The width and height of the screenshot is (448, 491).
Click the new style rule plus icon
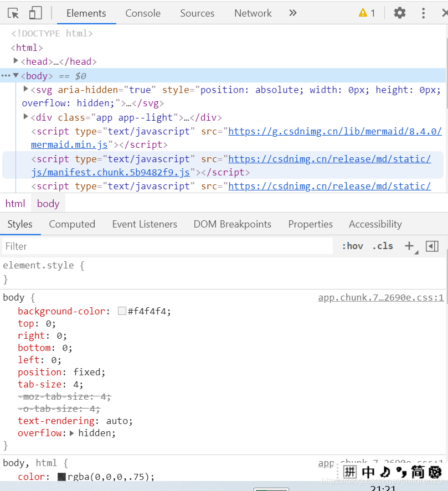coord(409,246)
